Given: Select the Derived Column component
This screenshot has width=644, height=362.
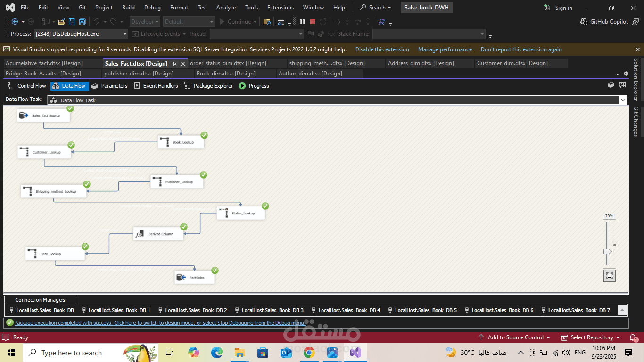Looking at the screenshot, I should [x=158, y=234].
